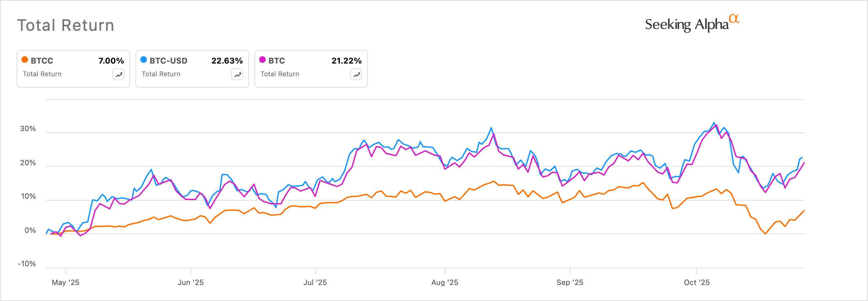
Task: Click the orange BTCC color dot
Action: click(25, 60)
